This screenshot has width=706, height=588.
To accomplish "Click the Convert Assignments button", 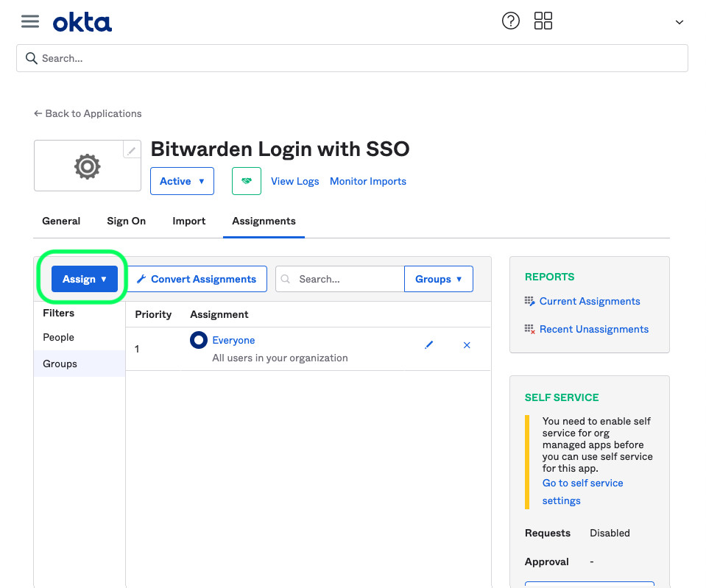I will pyautogui.click(x=197, y=279).
